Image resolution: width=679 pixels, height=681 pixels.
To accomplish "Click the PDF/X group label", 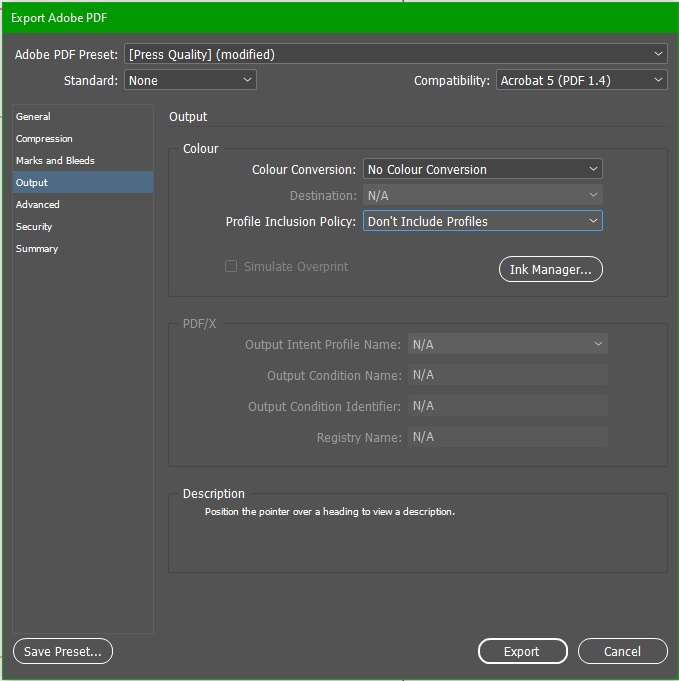I will [199, 324].
